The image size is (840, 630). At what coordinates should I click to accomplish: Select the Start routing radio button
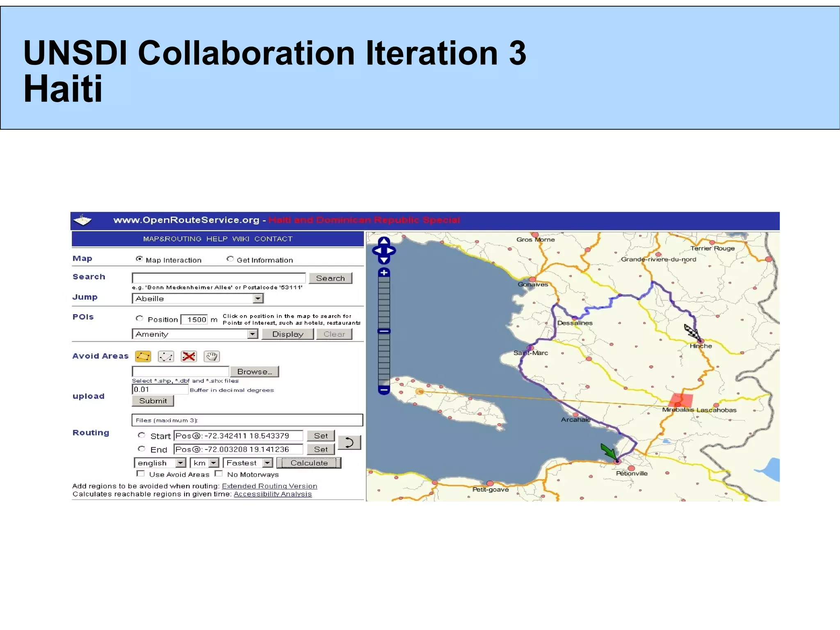pos(142,435)
